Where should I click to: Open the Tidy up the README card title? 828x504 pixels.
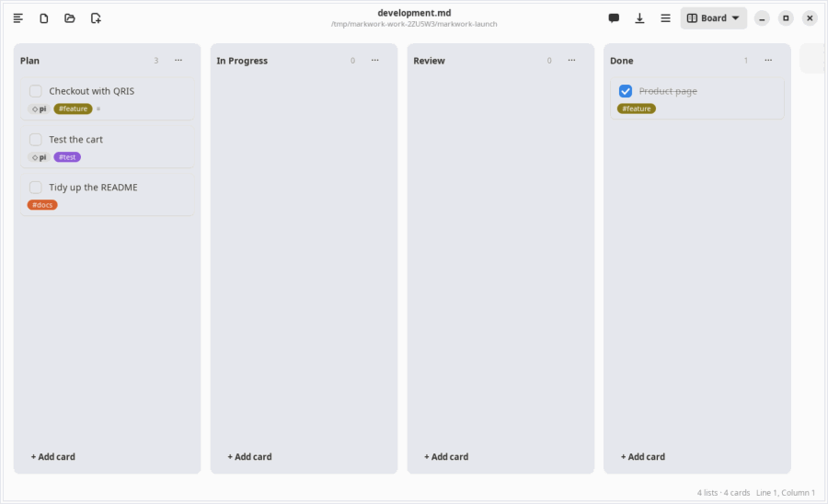point(93,188)
